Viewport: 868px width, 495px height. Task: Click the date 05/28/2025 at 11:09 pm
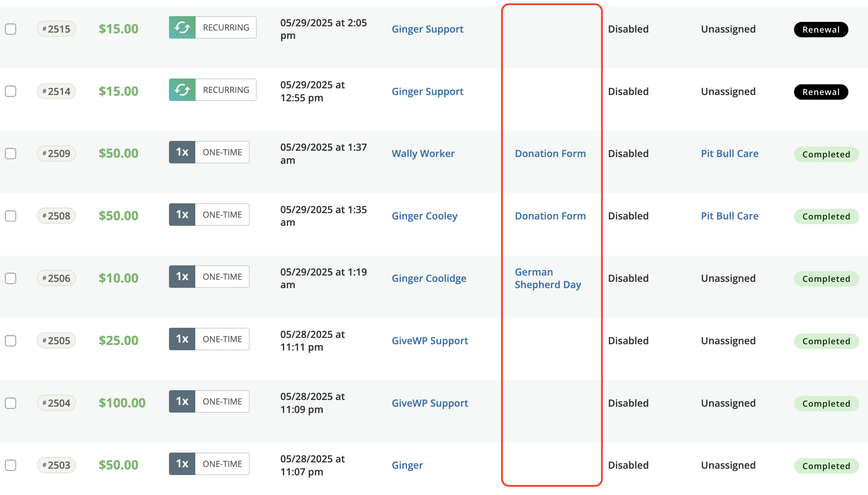coord(313,403)
